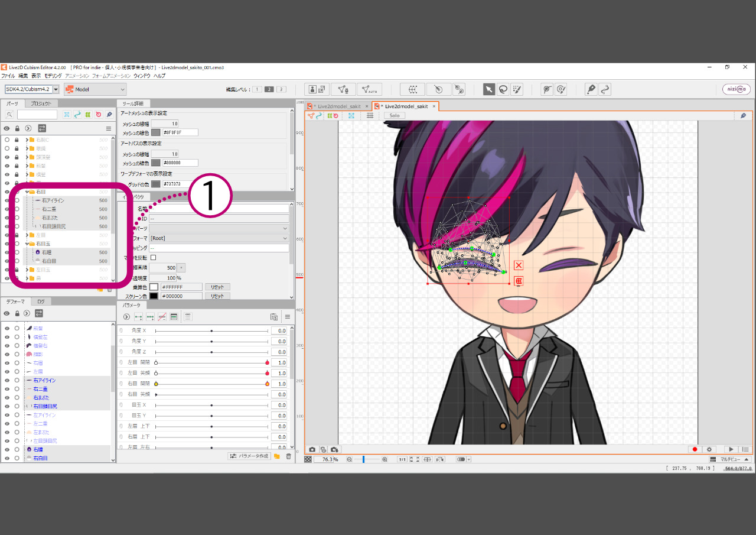Select the arrow selection tool

click(489, 89)
